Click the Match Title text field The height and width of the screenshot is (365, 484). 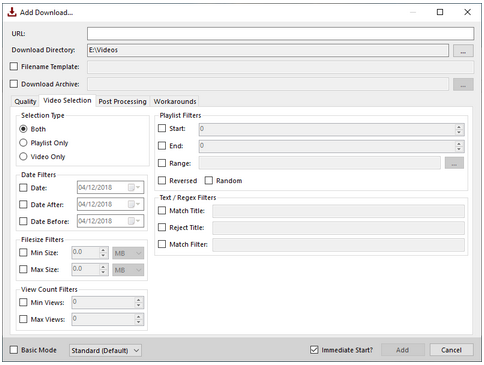[338, 211]
